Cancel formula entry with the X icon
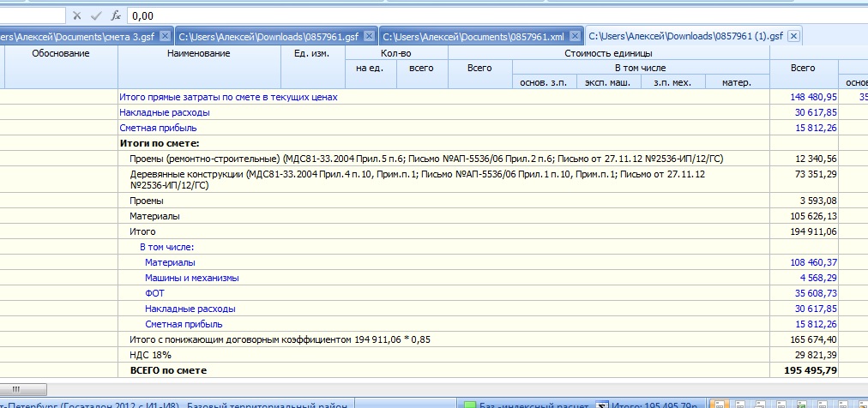868x408 pixels. tap(77, 16)
